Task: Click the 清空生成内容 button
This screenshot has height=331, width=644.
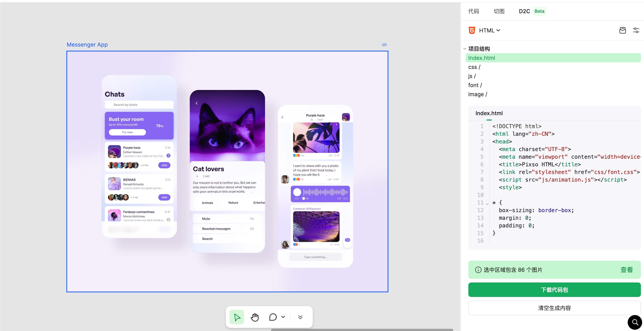Action: pos(554,308)
